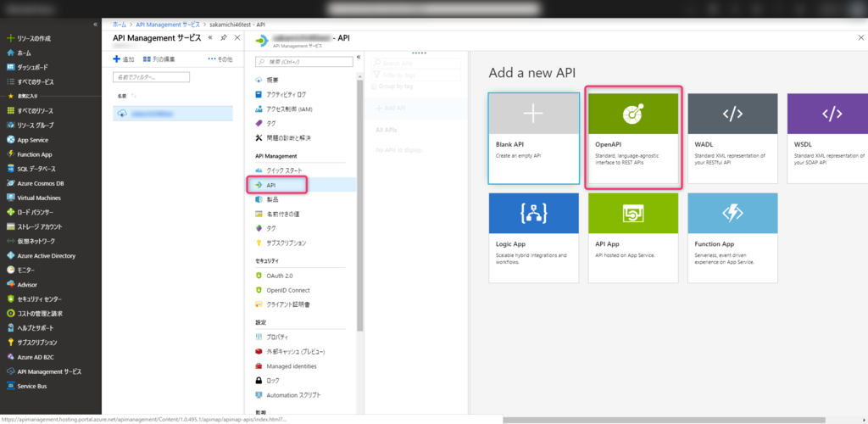
Task: Choose the Blank API tile
Action: pos(534,138)
